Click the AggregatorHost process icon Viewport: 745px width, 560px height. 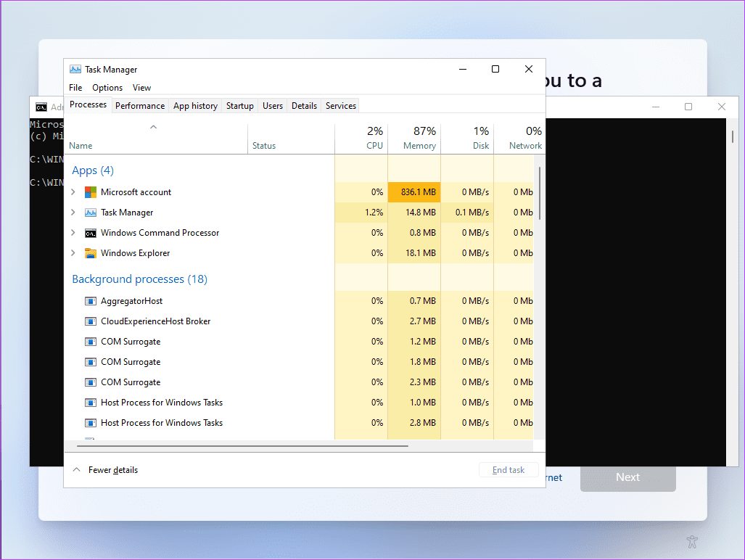[91, 301]
